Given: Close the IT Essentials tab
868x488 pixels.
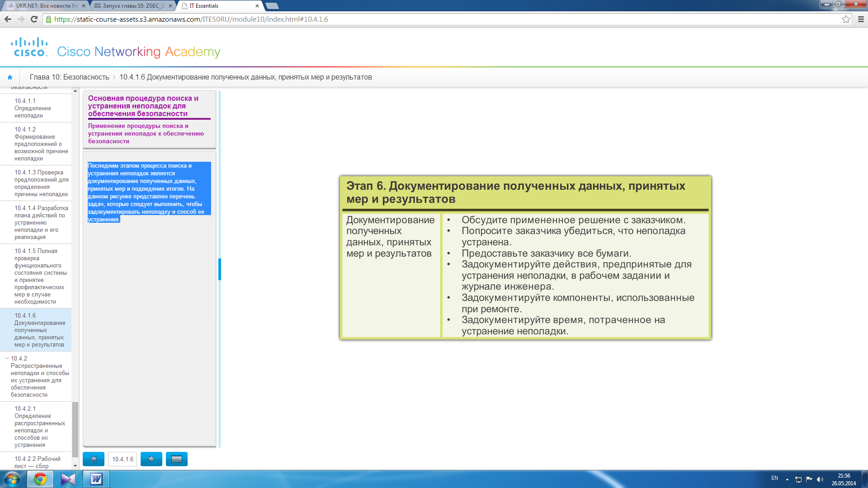Looking at the screenshot, I should [x=257, y=6].
